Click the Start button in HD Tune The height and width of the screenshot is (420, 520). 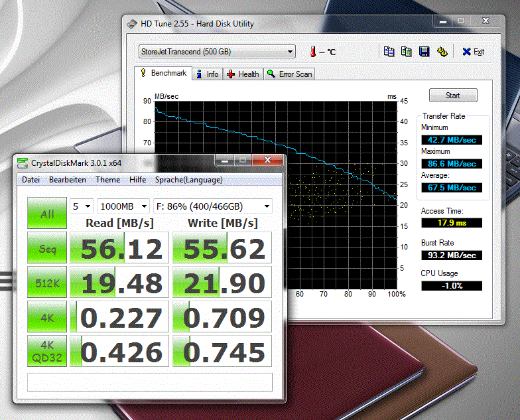pos(453,96)
